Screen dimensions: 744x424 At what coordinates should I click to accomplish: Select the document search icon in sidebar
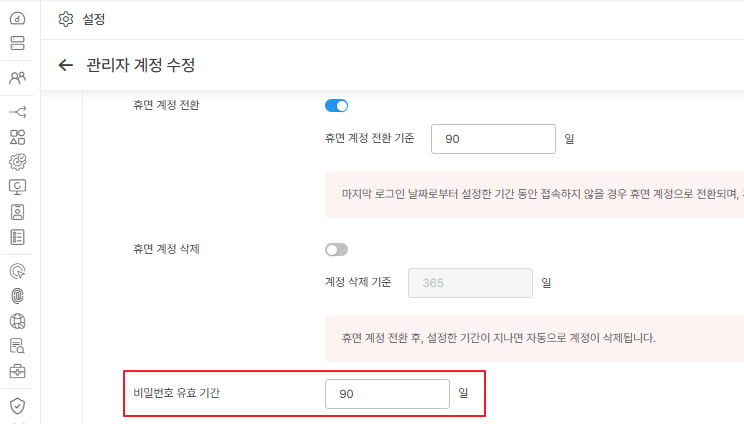point(17,346)
